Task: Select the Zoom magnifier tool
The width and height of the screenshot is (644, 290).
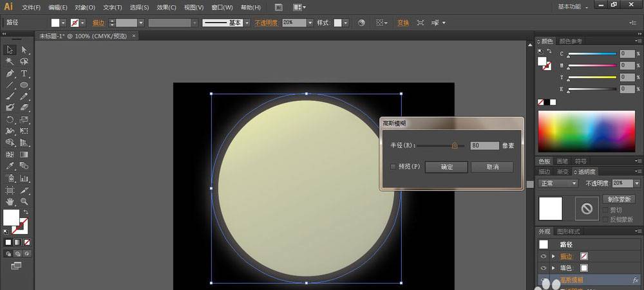Action: tap(24, 201)
